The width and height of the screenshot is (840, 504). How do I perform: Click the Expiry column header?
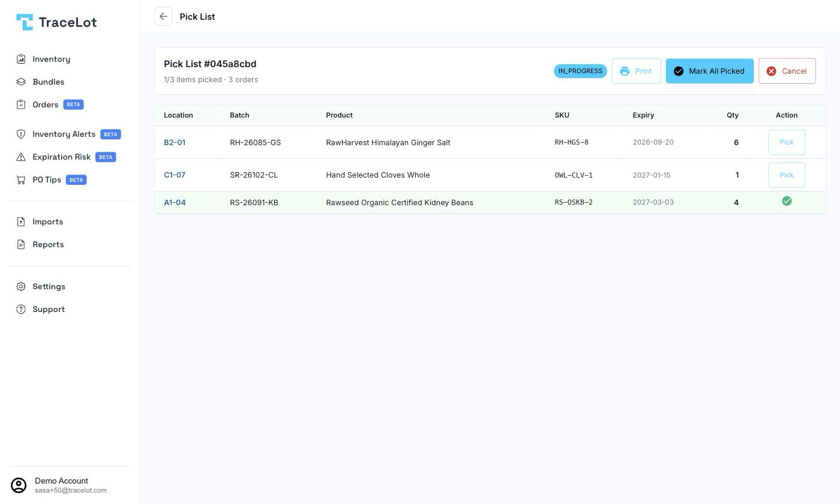click(x=643, y=115)
